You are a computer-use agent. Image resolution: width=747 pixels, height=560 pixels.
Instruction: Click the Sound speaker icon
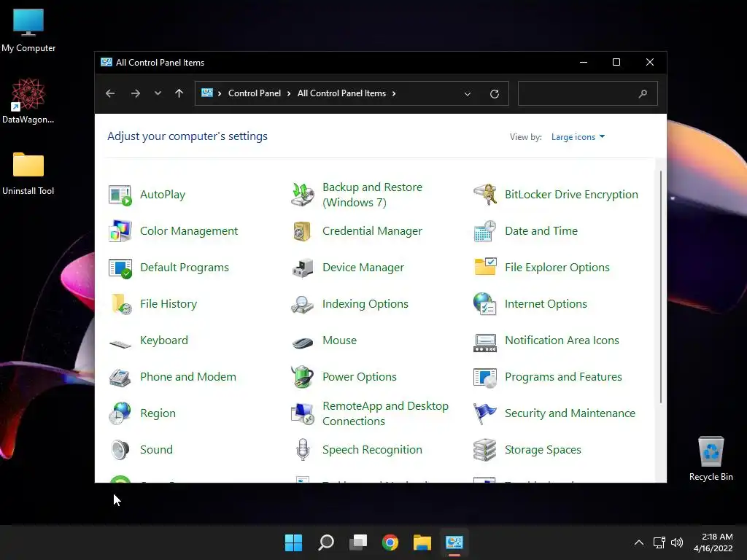click(120, 450)
